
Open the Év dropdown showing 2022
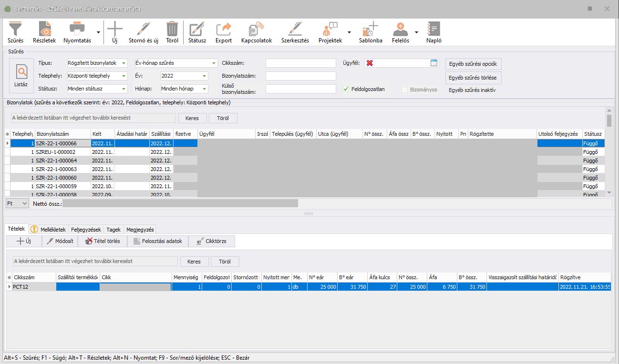tap(205, 76)
